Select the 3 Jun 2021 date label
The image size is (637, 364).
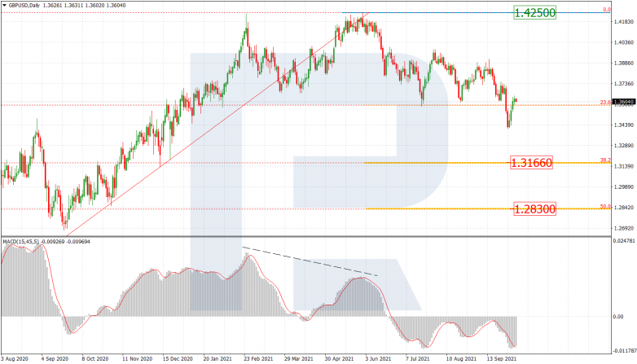click(379, 359)
